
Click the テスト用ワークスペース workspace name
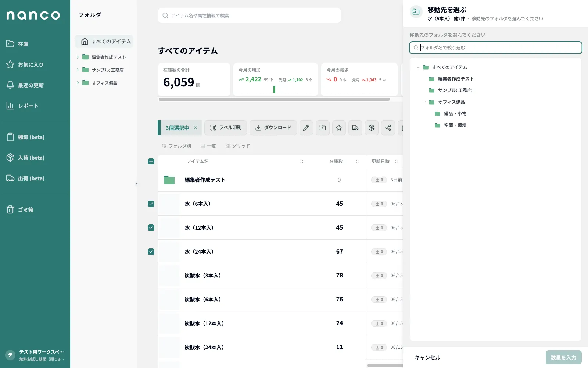pyautogui.click(x=42, y=352)
